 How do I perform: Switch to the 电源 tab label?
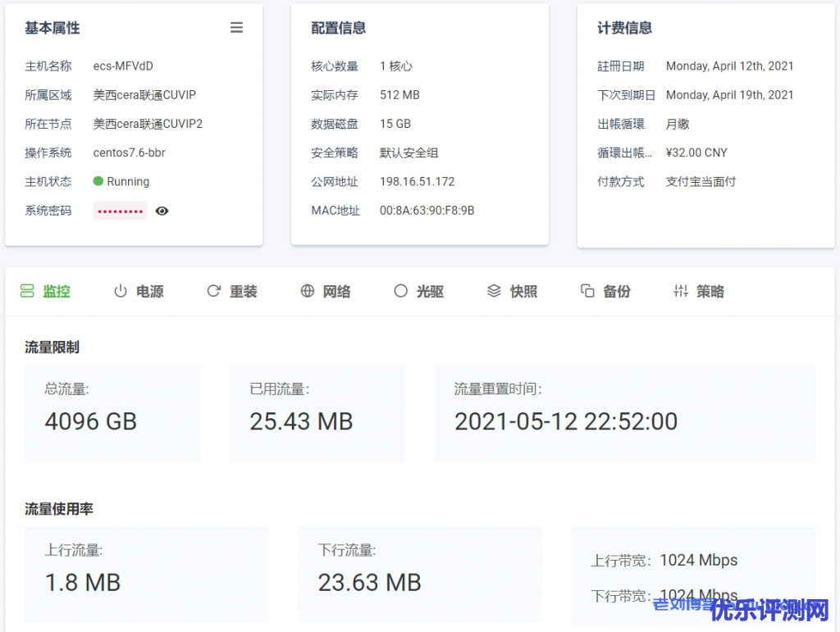150,292
